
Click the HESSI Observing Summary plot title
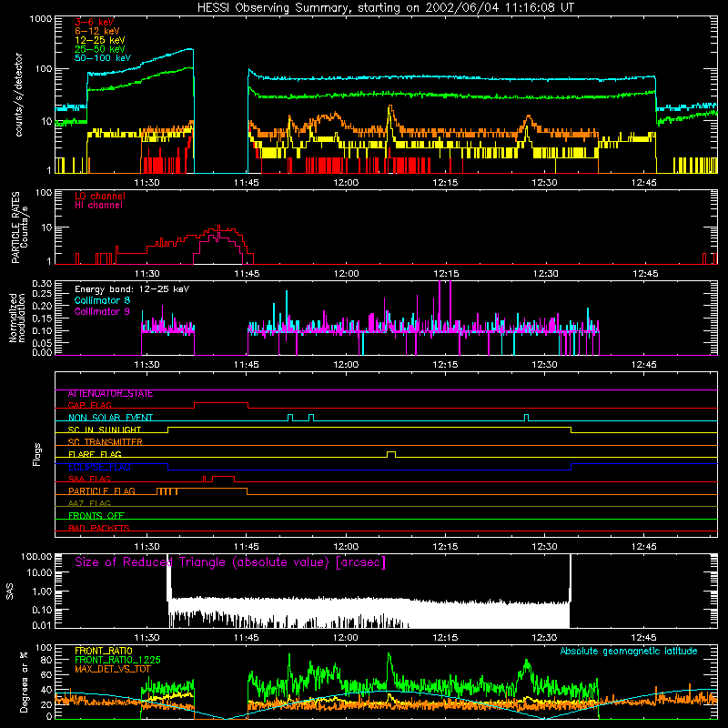pos(385,8)
